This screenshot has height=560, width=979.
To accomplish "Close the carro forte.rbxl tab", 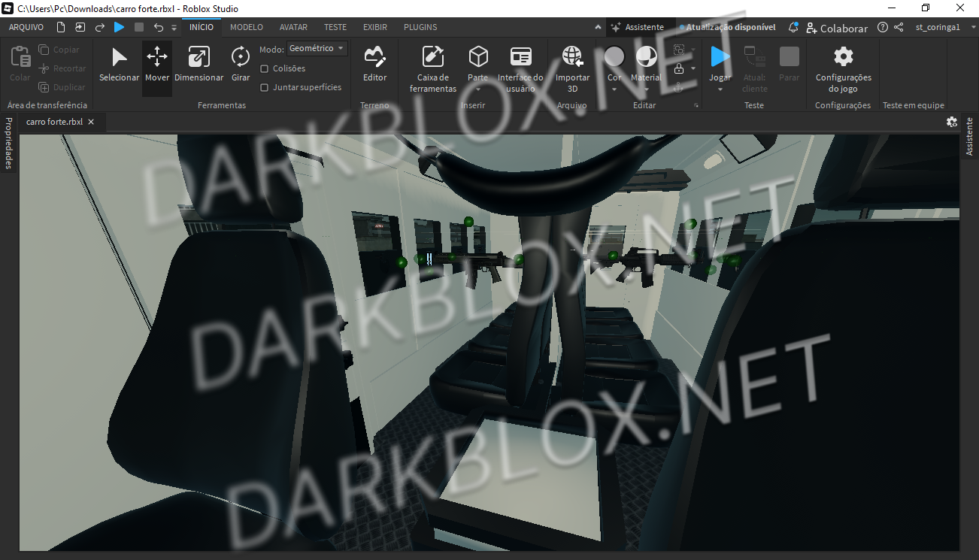I will pos(91,122).
